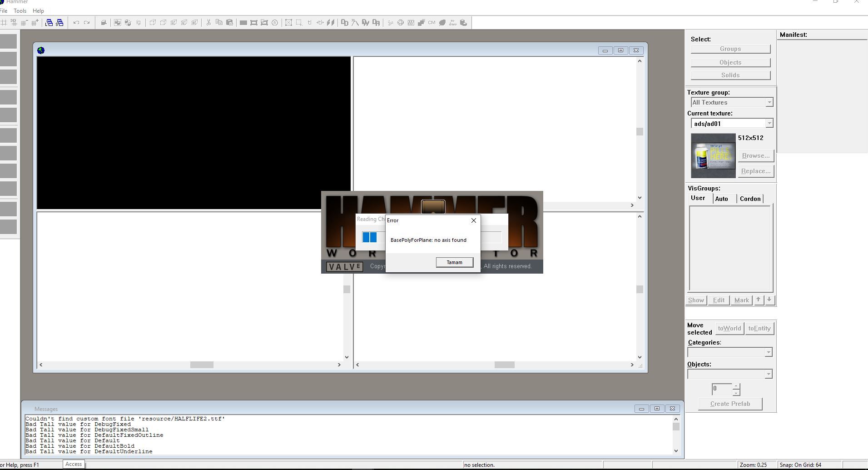Click the wireframe sphere toolbar icon
Image resolution: width=868 pixels, height=470 pixels.
point(401,23)
